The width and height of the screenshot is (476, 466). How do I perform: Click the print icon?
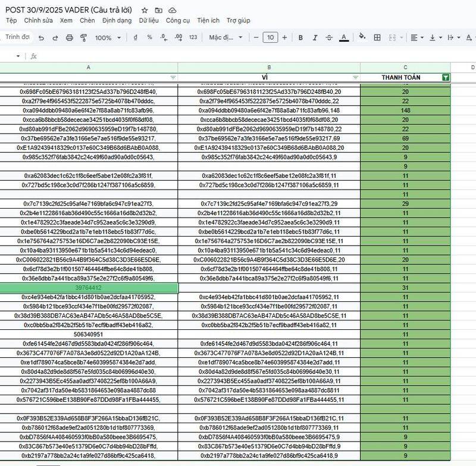(70, 37)
